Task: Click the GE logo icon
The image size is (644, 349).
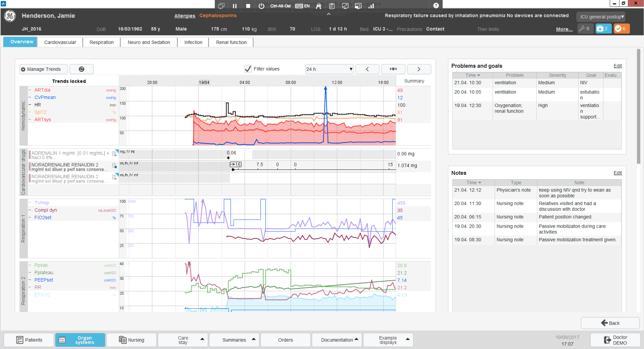Action: pos(10,16)
